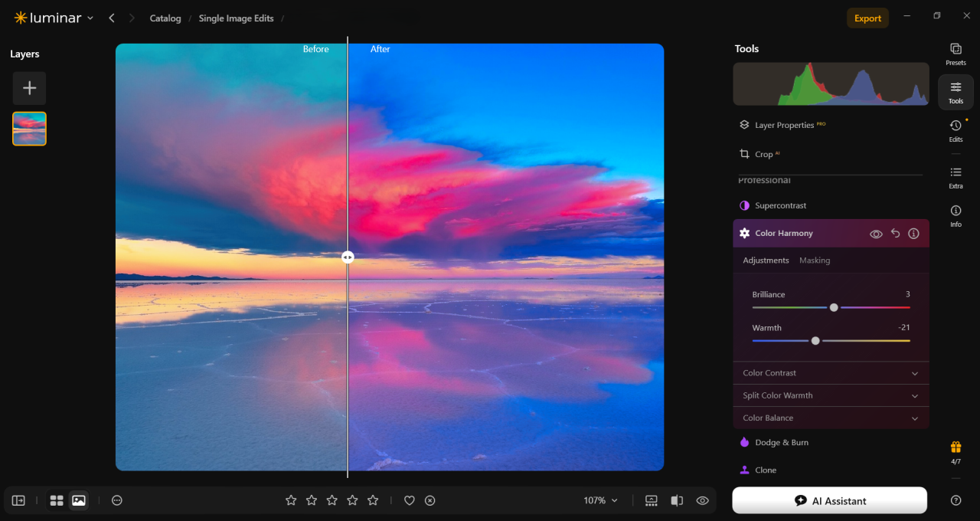The height and width of the screenshot is (521, 980).
Task: Go to Single Image Edits breadcrumb
Action: click(236, 18)
